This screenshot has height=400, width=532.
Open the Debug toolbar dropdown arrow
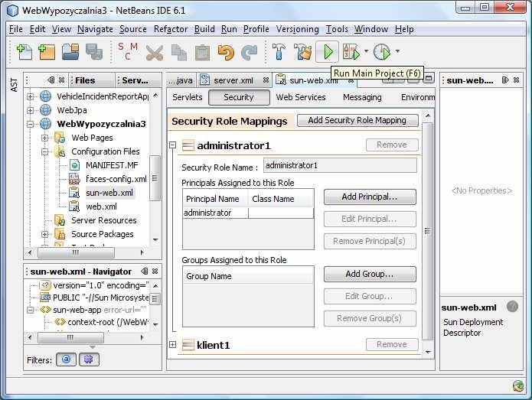tap(366, 51)
